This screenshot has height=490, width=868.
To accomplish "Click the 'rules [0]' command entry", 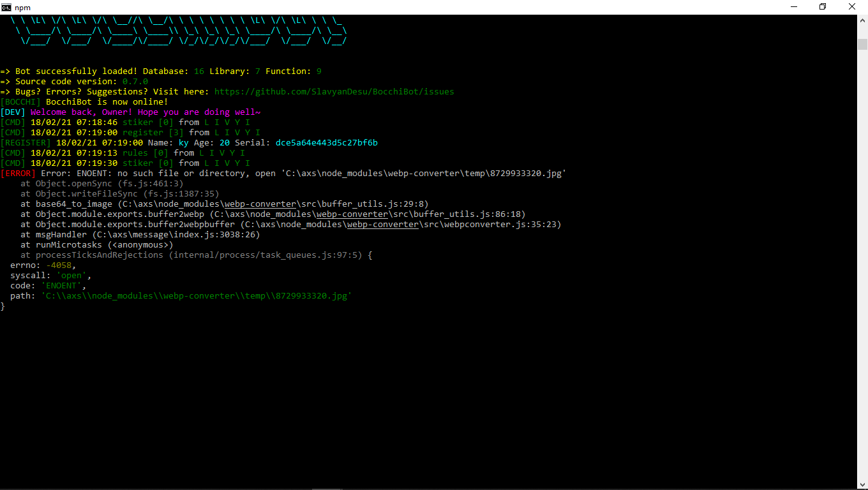I will [146, 153].
